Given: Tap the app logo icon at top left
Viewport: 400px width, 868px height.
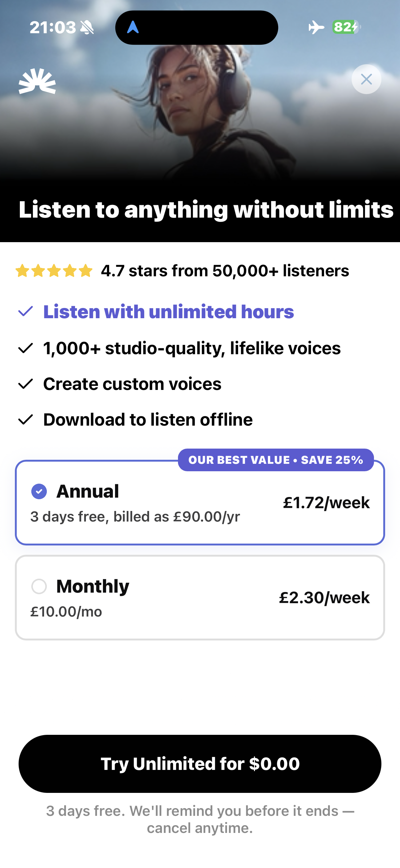Looking at the screenshot, I should [37, 81].
